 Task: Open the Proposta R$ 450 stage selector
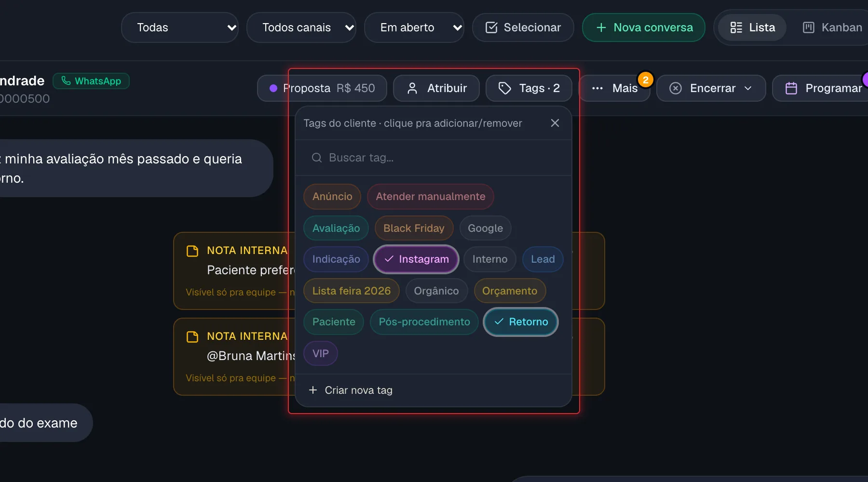click(x=322, y=88)
